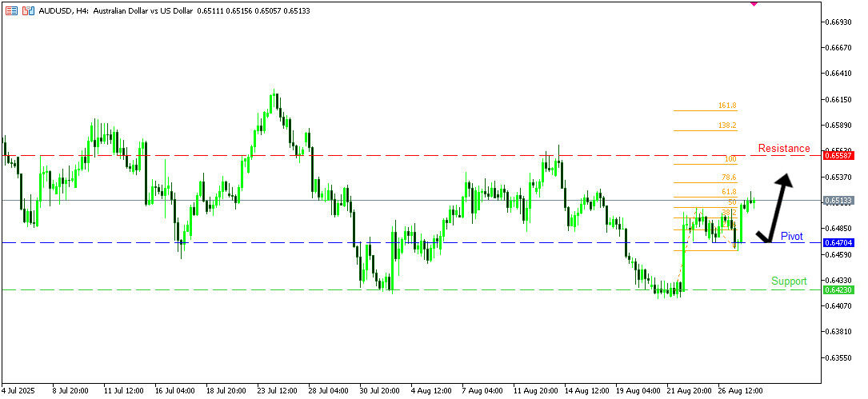
Task: Select the red Resistance text label
Action: (783, 148)
